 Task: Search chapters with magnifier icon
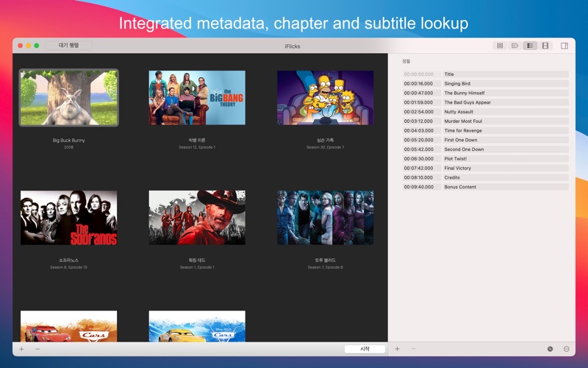point(550,349)
